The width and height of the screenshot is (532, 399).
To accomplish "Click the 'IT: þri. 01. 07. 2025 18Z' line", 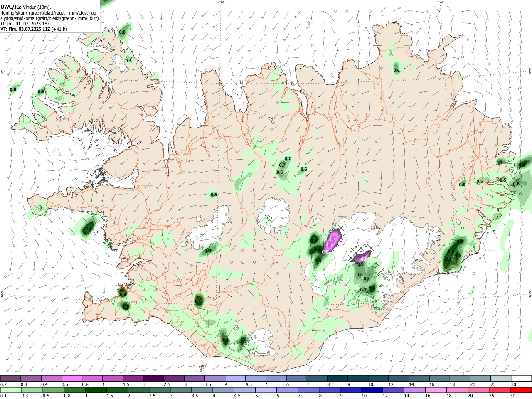I will [x=25, y=24].
